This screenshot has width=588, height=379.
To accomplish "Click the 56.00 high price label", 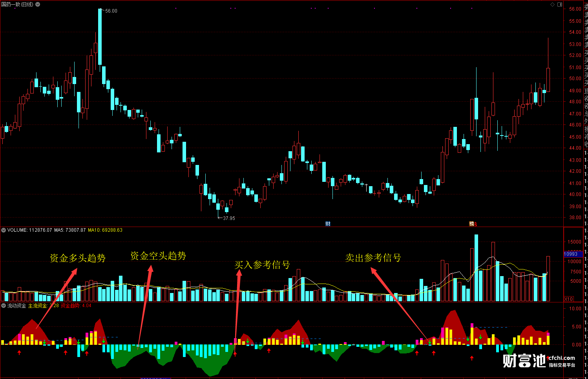I will click(111, 11).
